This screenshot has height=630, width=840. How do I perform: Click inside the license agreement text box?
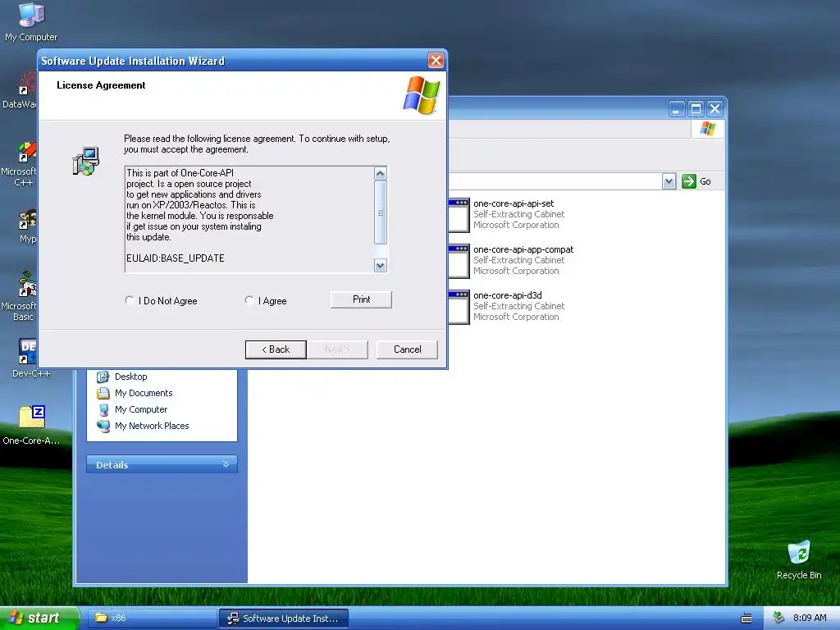click(x=249, y=220)
